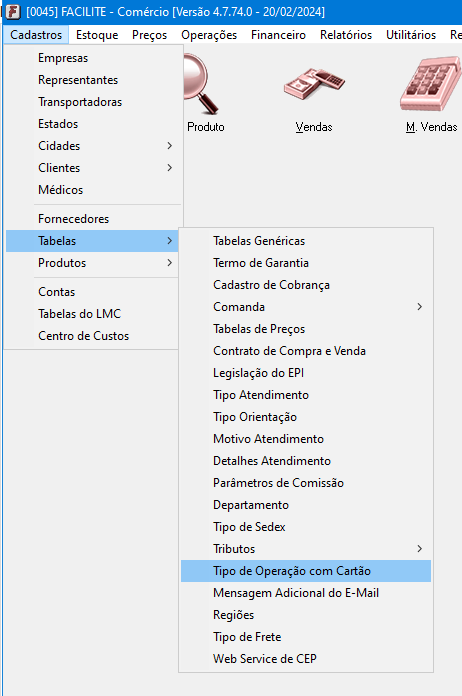The width and height of the screenshot is (462, 696).
Task: Open the Relatórios menu
Action: point(346,35)
